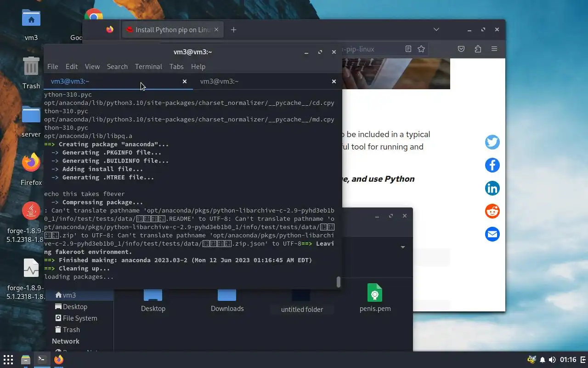Open the terminal Tabs menu
588x368 pixels.
click(176, 67)
